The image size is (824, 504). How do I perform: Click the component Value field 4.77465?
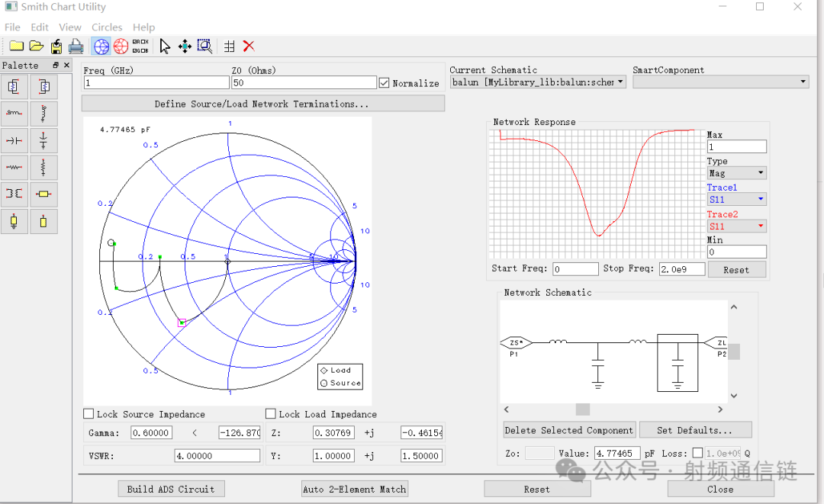point(617,453)
